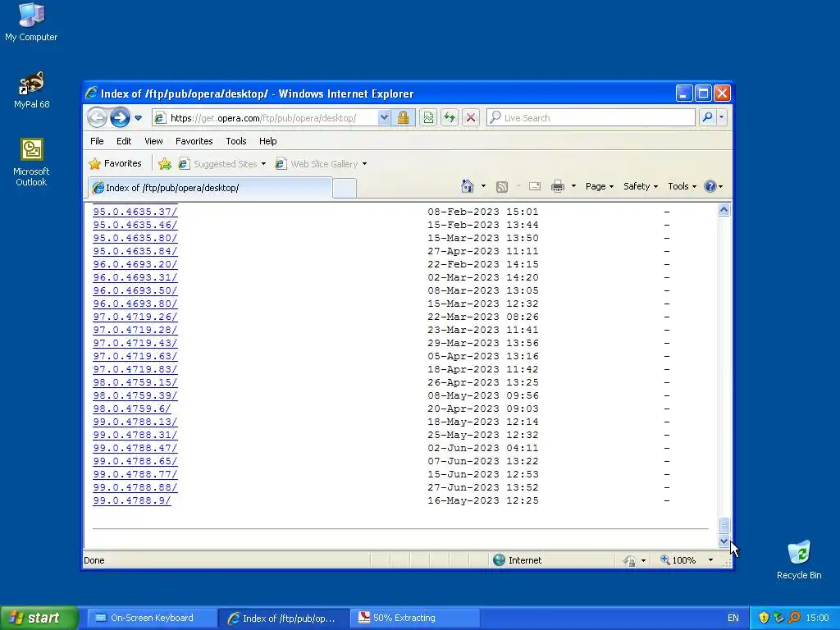Open Web Slice Gallery dropdown

point(321,164)
